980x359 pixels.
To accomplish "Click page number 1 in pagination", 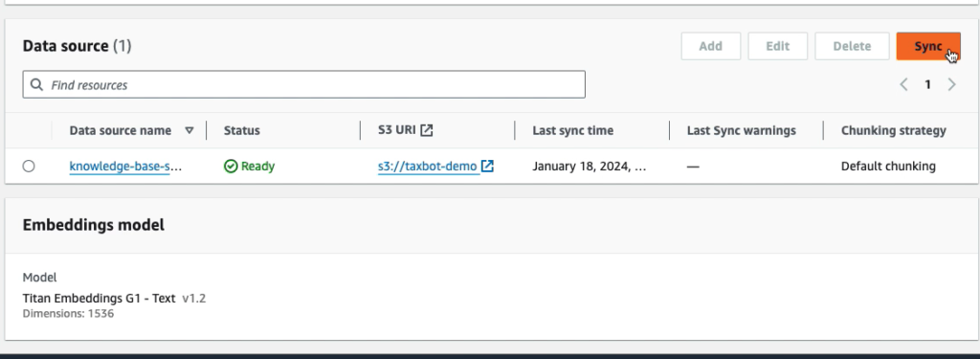I will tap(928, 84).
